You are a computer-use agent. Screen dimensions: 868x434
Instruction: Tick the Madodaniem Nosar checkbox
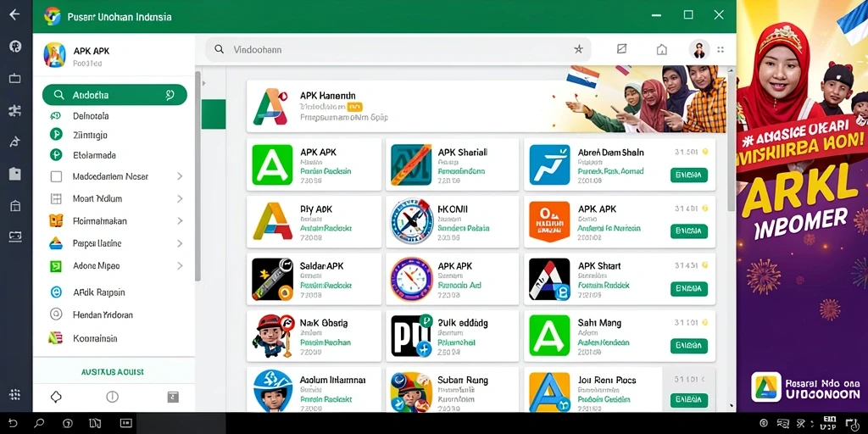pyautogui.click(x=56, y=176)
